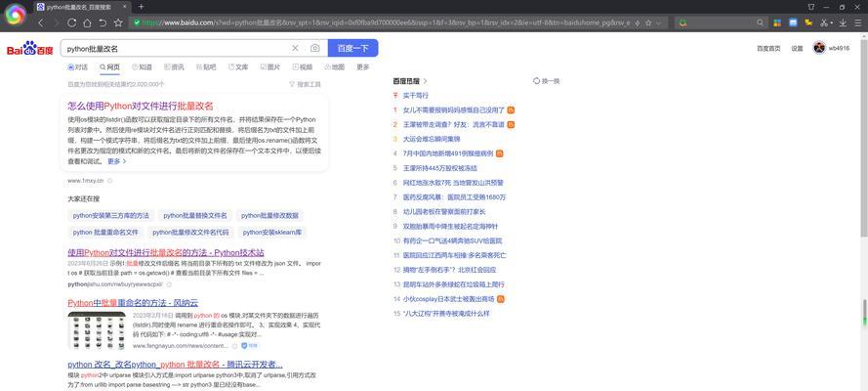The height and width of the screenshot is (391, 868).
Task: Open the 搜索工具 filter options
Action: point(305,84)
